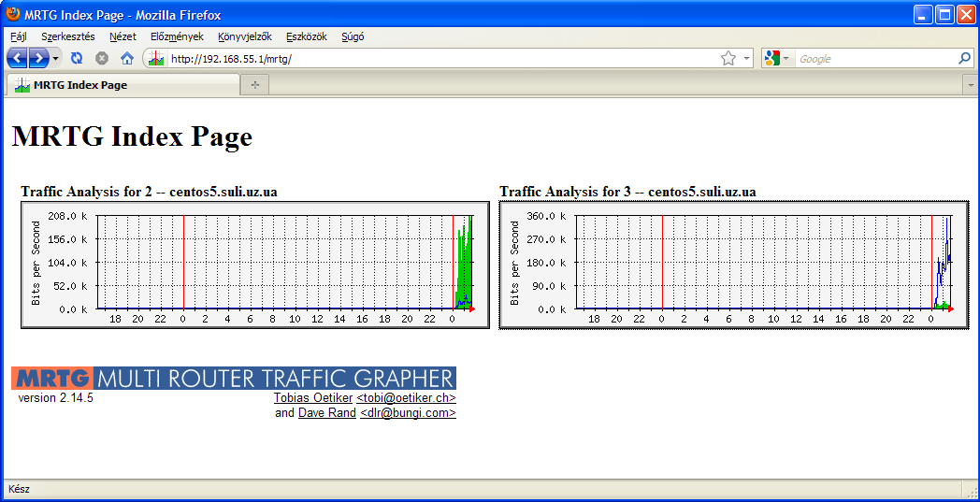
Task: Follow the Dave Rand link
Action: point(326,412)
